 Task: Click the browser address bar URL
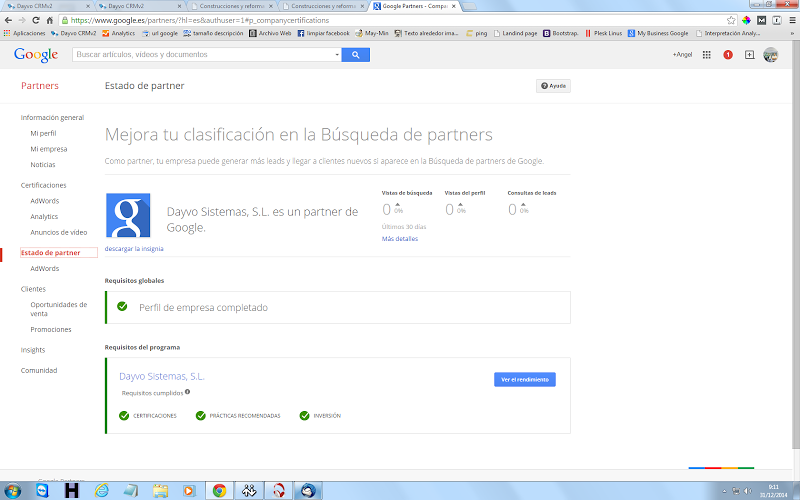(200, 20)
